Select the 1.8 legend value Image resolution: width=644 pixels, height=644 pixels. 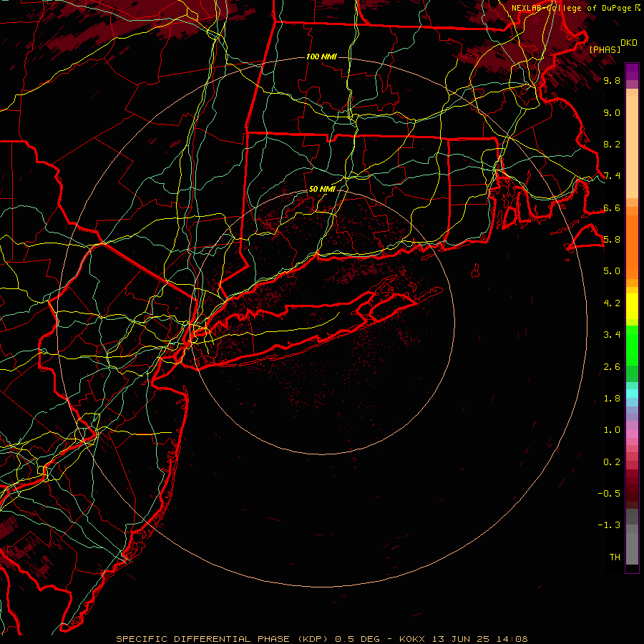[x=612, y=399]
